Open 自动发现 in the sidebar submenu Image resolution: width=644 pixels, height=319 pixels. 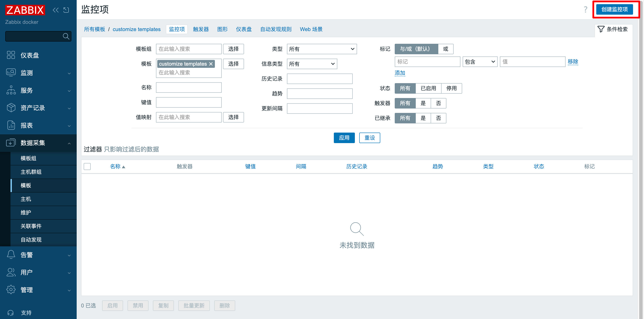click(x=44, y=240)
